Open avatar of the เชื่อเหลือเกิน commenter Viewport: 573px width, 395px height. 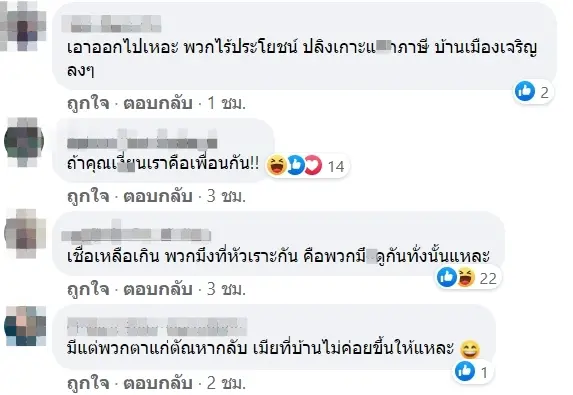pyautogui.click(x=25, y=234)
